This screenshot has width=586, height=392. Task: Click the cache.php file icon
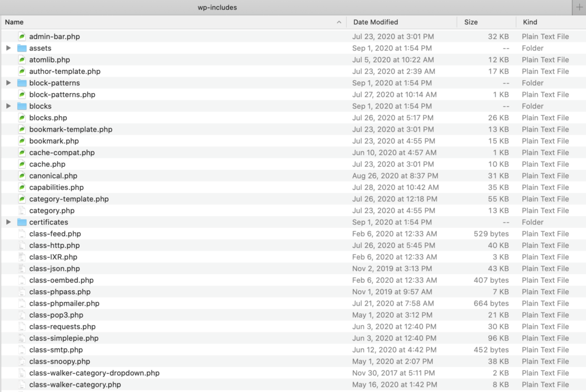pos(22,164)
